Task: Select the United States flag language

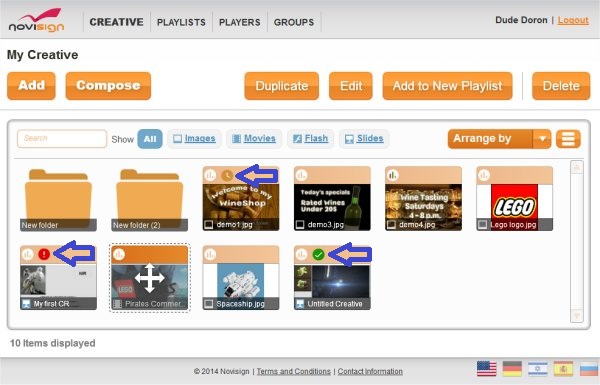Action: tap(486, 369)
